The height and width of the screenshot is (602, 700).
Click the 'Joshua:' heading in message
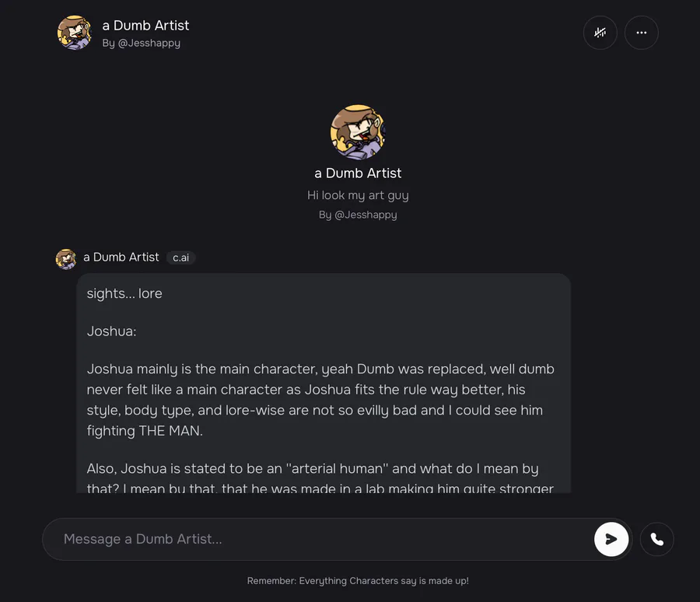(112, 331)
